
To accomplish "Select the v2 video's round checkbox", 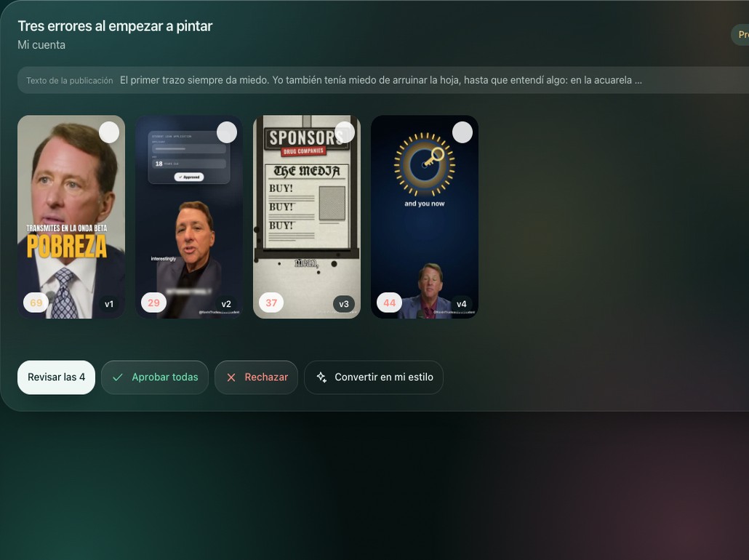I will pos(227,132).
